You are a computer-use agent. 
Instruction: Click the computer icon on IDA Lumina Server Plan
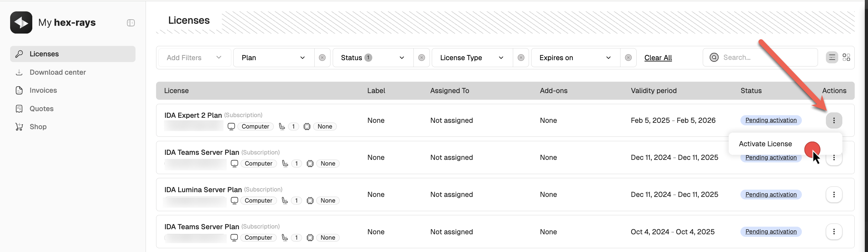pyautogui.click(x=235, y=200)
